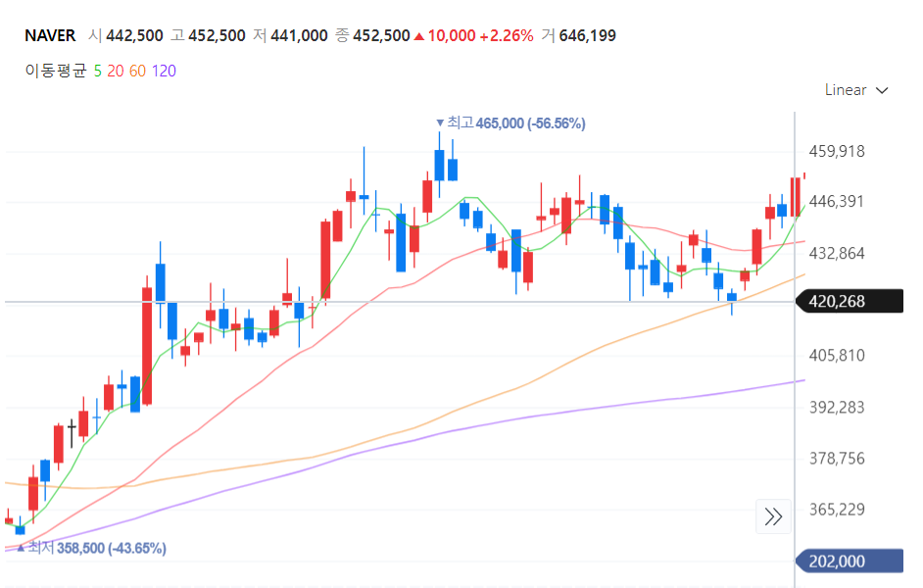Click the low price 441,000
This screenshot has height=588, width=923.
(299, 36)
